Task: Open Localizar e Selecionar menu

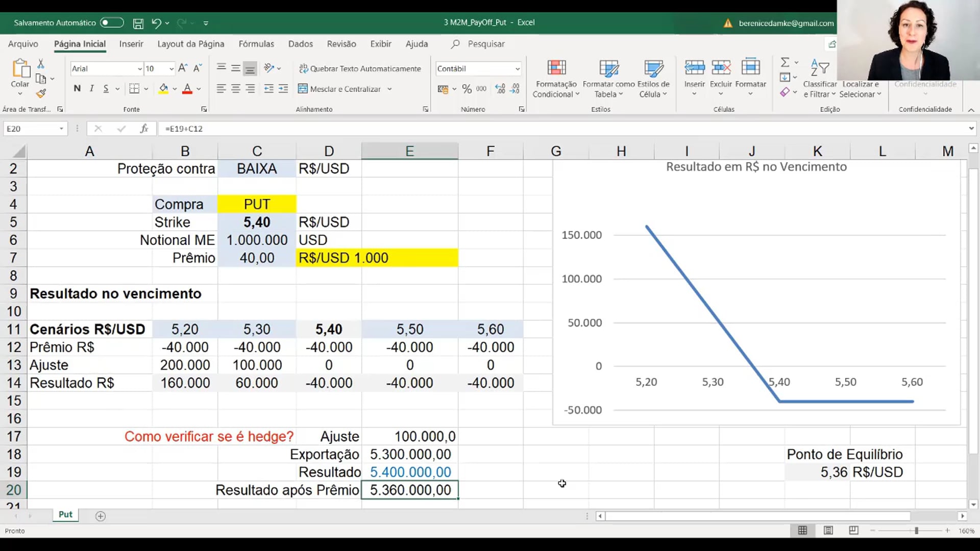Action: point(861,89)
